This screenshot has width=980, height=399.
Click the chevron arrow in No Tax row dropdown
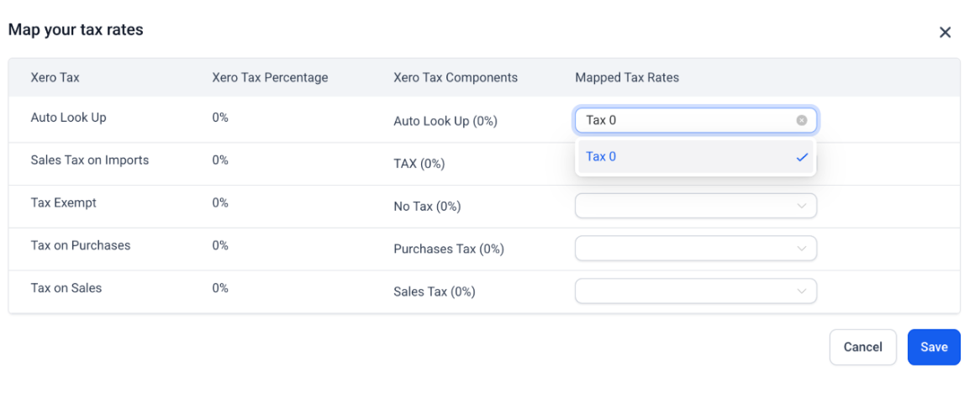tap(801, 206)
